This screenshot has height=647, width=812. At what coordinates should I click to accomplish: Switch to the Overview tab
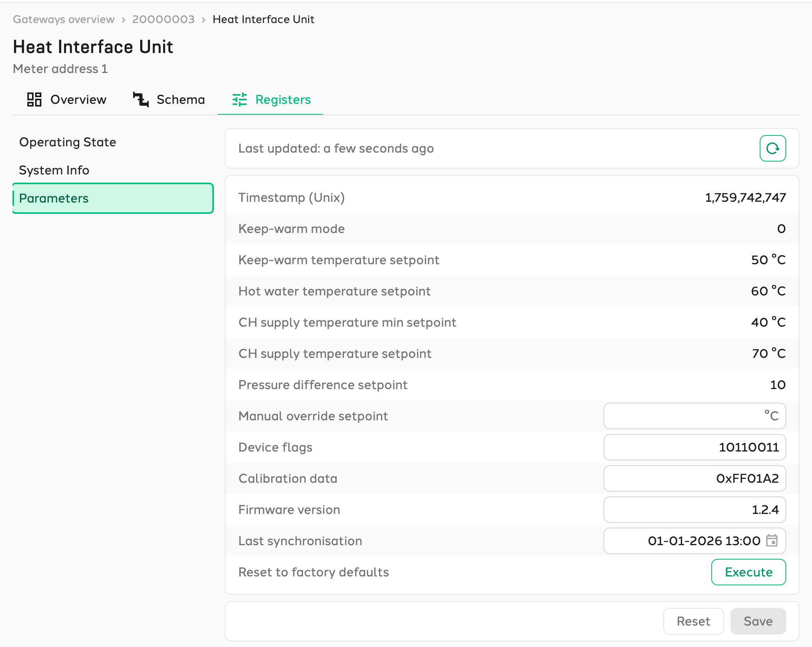(x=67, y=100)
